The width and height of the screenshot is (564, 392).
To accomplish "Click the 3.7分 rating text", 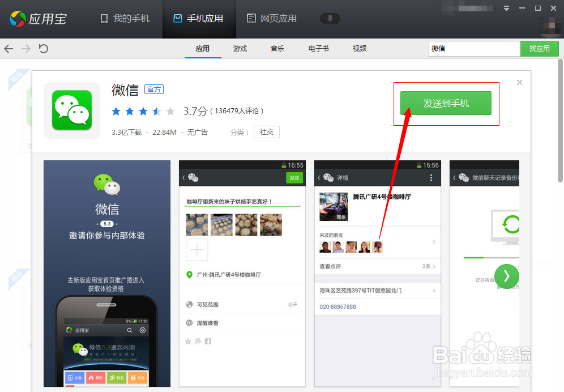I will pyautogui.click(x=195, y=111).
